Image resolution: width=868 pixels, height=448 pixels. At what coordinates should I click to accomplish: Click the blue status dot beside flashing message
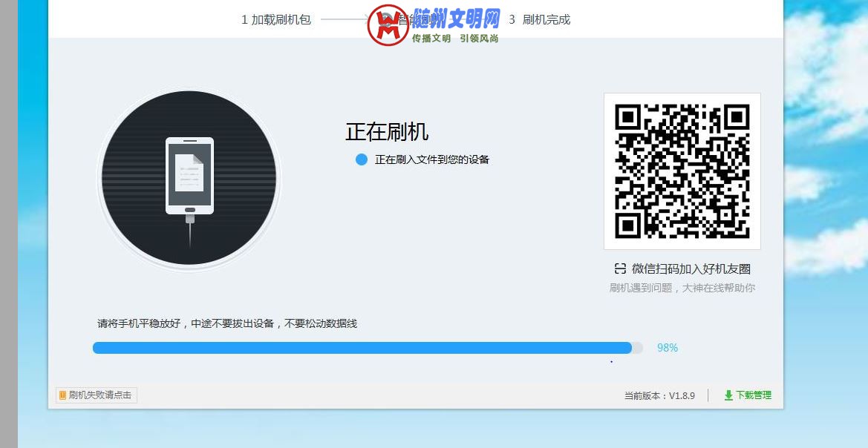pyautogui.click(x=362, y=159)
